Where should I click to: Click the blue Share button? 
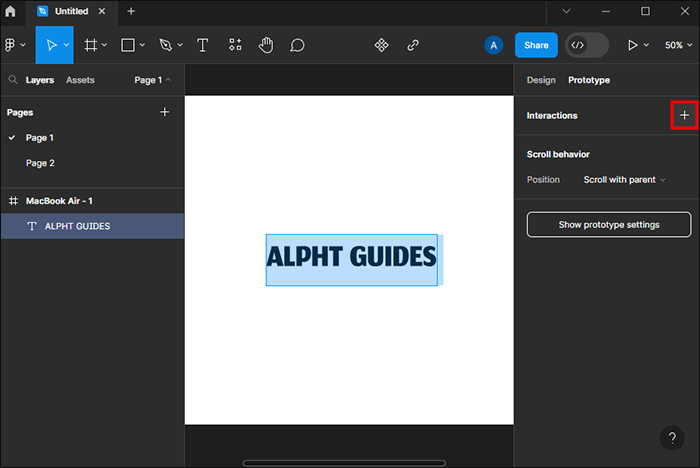point(536,45)
